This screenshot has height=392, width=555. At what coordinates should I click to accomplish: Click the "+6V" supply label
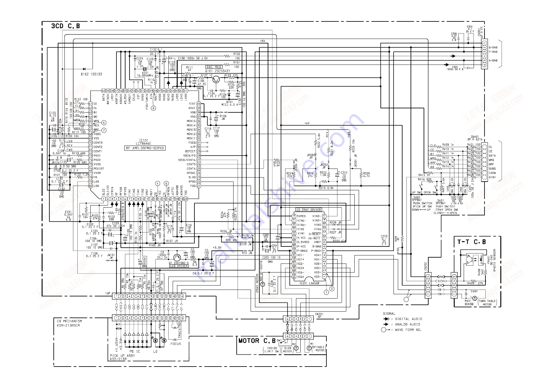click(x=307, y=123)
